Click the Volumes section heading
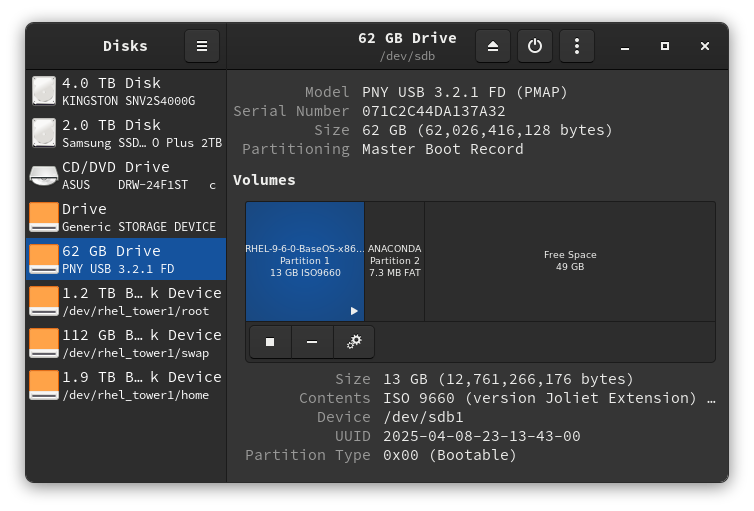754x511 pixels. click(264, 180)
